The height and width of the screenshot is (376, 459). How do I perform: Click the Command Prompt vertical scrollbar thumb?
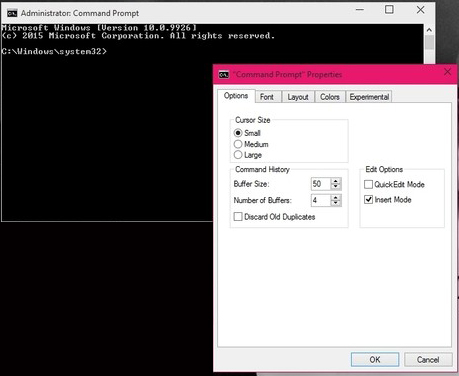coord(429,43)
